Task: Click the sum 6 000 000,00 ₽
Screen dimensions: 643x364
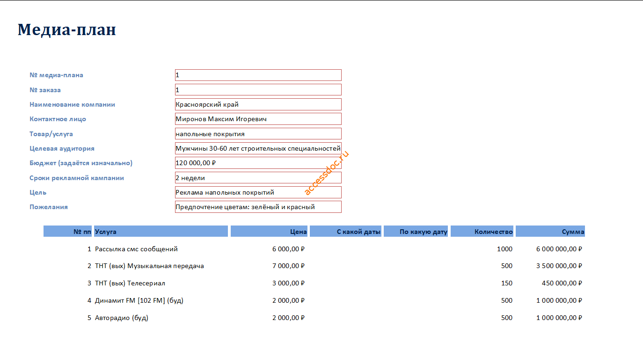Action: click(559, 249)
